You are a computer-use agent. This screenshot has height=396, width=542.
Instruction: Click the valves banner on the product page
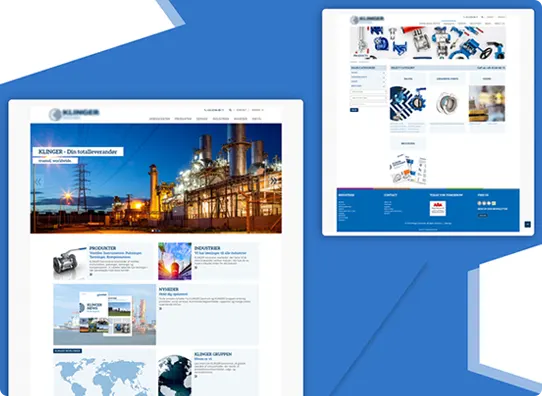pyautogui.click(x=428, y=43)
